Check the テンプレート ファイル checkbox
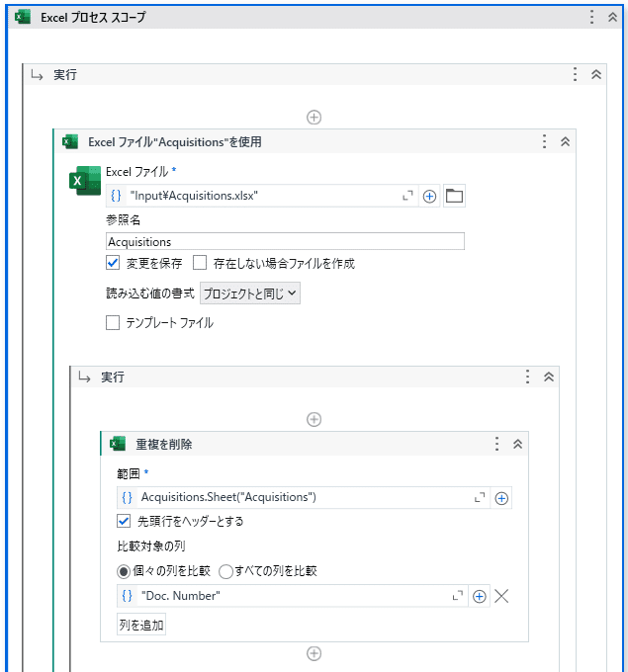The width and height of the screenshot is (628, 672). coord(113,323)
